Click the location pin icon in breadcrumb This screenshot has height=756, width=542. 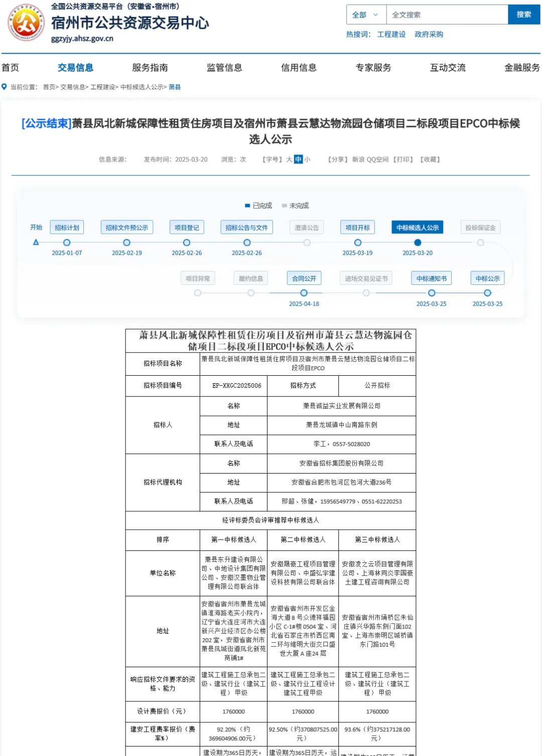(5, 87)
